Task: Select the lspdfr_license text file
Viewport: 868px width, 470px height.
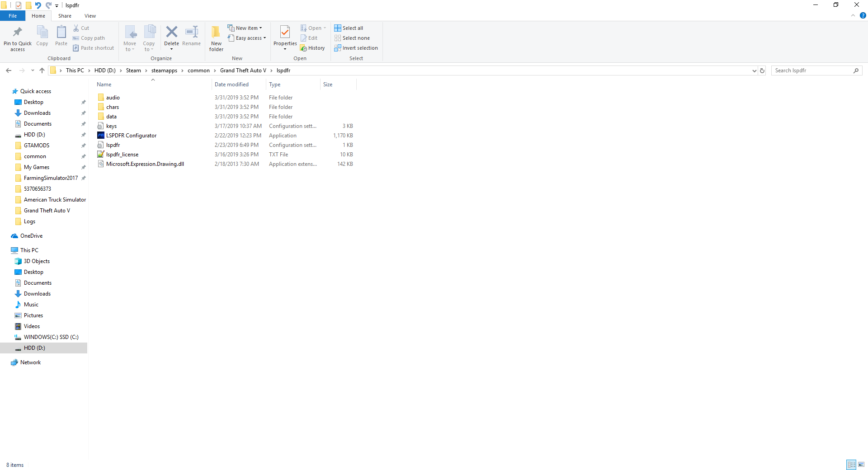Action: click(x=122, y=155)
